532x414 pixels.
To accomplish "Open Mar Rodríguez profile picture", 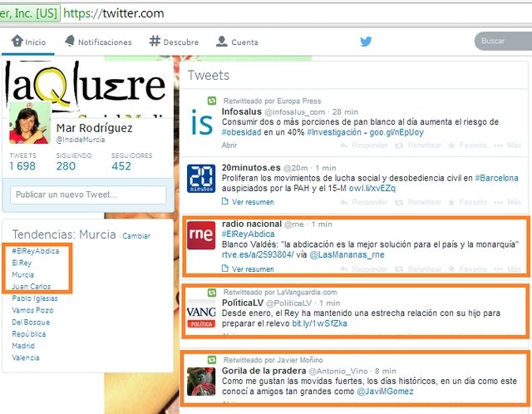I will [30, 122].
